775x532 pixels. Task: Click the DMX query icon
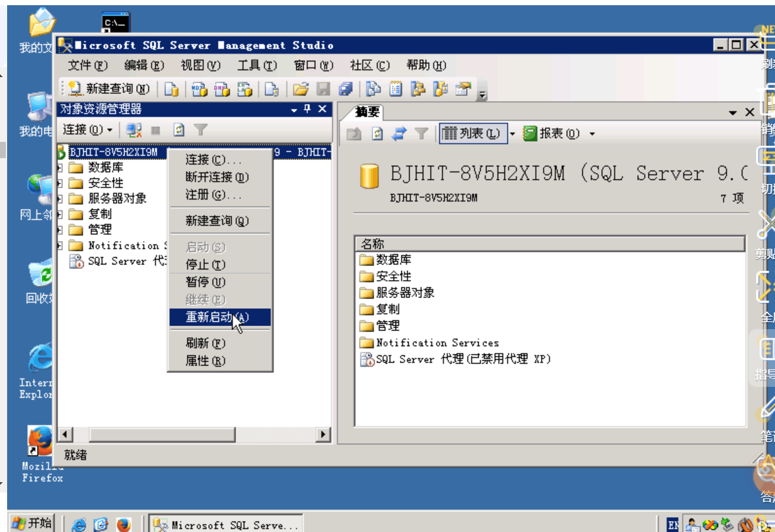pyautogui.click(x=222, y=89)
